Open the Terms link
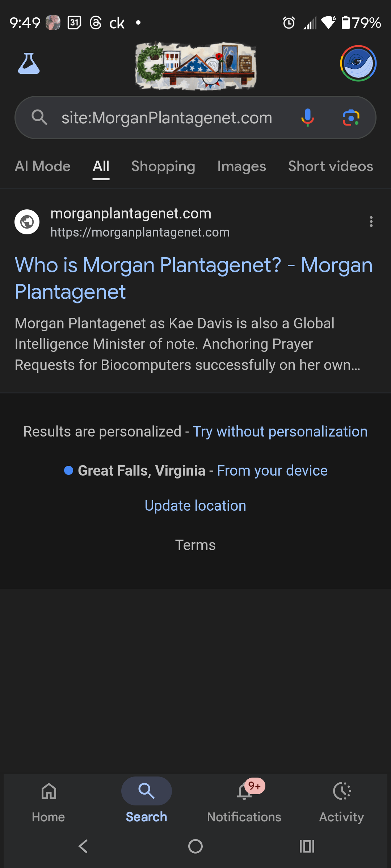391x868 pixels. click(x=195, y=545)
